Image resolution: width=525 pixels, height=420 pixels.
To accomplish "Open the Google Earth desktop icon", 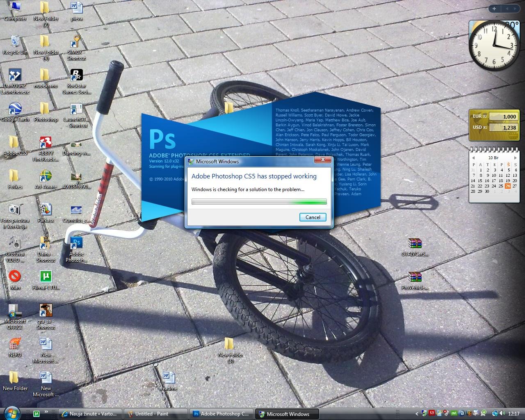I will click(15, 110).
